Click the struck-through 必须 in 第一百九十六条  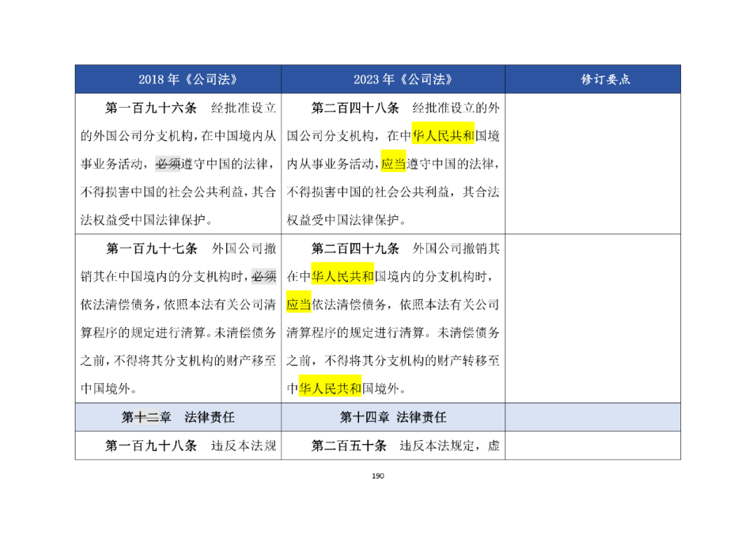[x=168, y=164]
